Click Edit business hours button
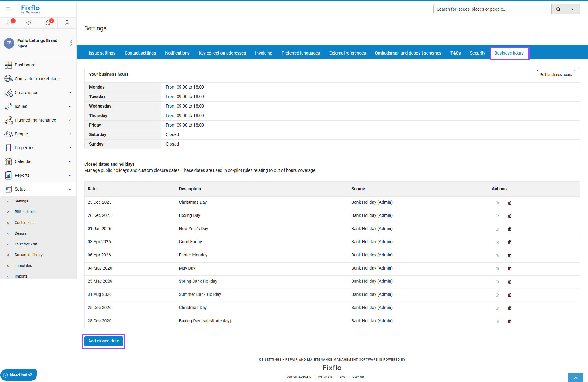The width and height of the screenshot is (588, 382). [556, 75]
